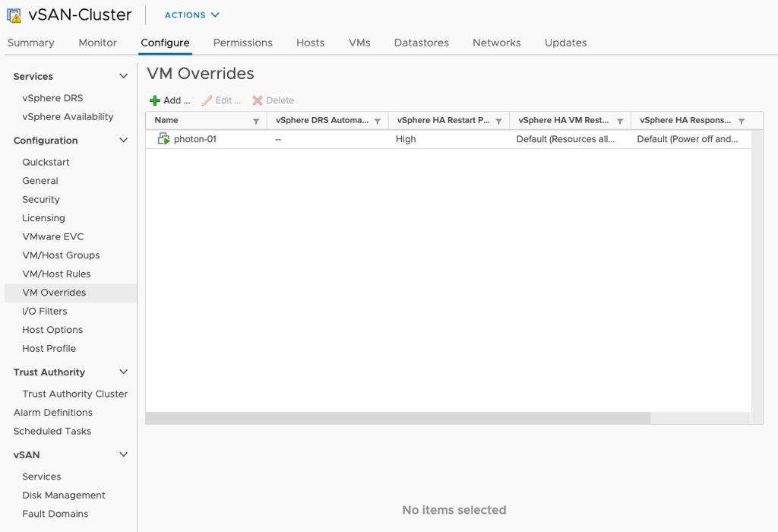Screen dimensions: 778x532
Task: Open the Updates tab
Action: pyautogui.click(x=565, y=43)
